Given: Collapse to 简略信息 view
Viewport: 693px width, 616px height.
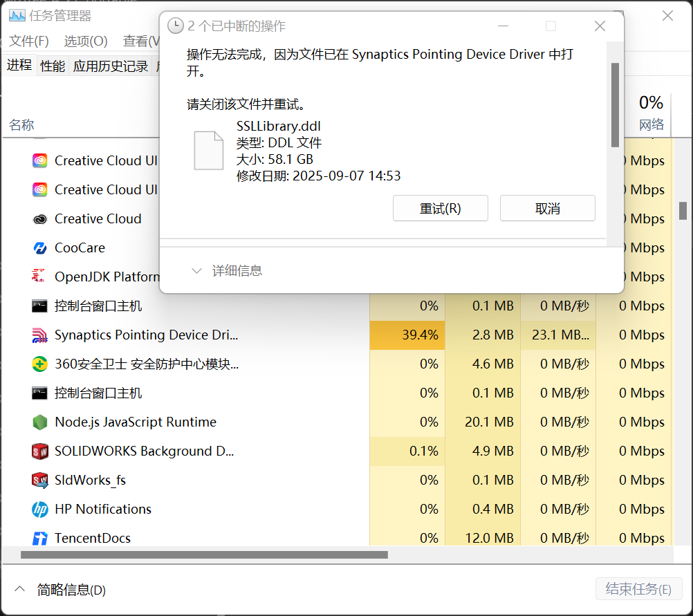Looking at the screenshot, I should coord(62,590).
